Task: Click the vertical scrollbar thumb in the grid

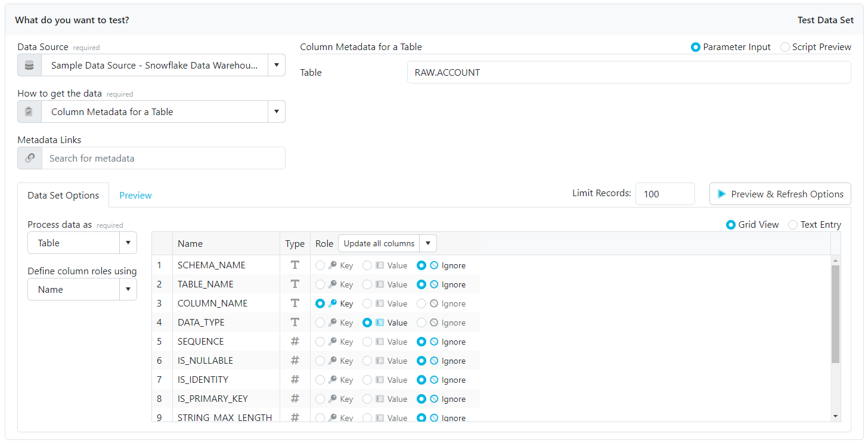Action: [x=835, y=314]
